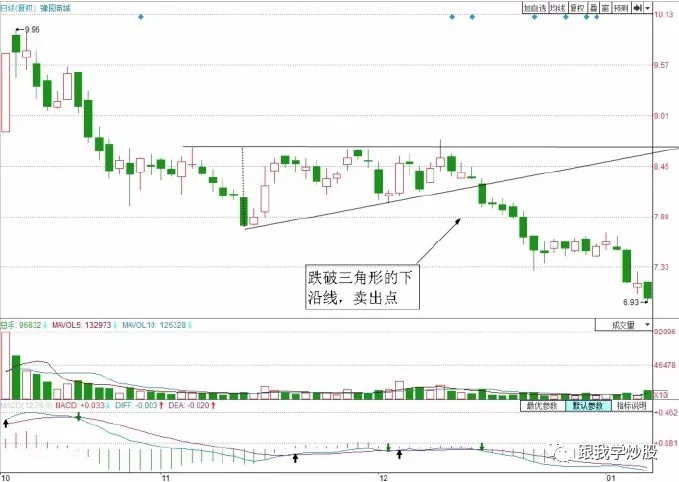Click the 日线(复权) period label
The height and width of the screenshot is (482, 679).
[x=18, y=8]
